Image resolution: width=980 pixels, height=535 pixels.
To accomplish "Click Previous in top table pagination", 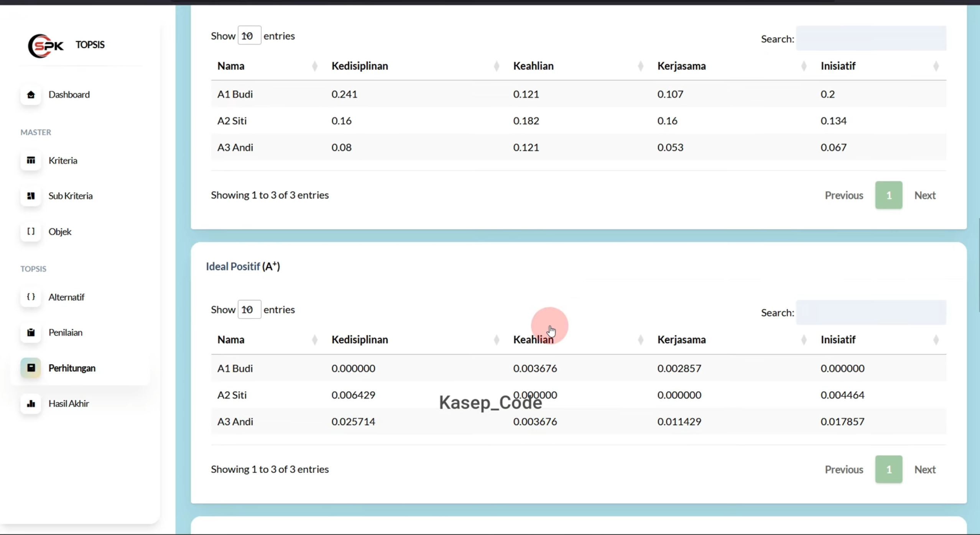I will click(x=844, y=195).
